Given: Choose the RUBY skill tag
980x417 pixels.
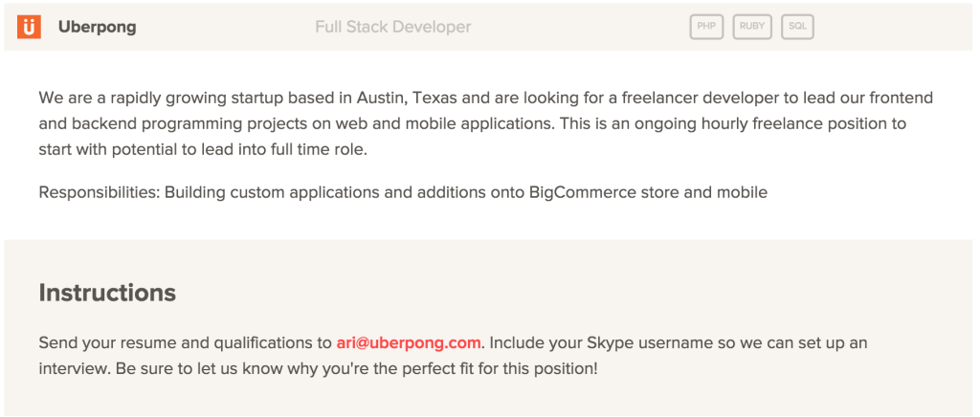Looking at the screenshot, I should click(752, 27).
